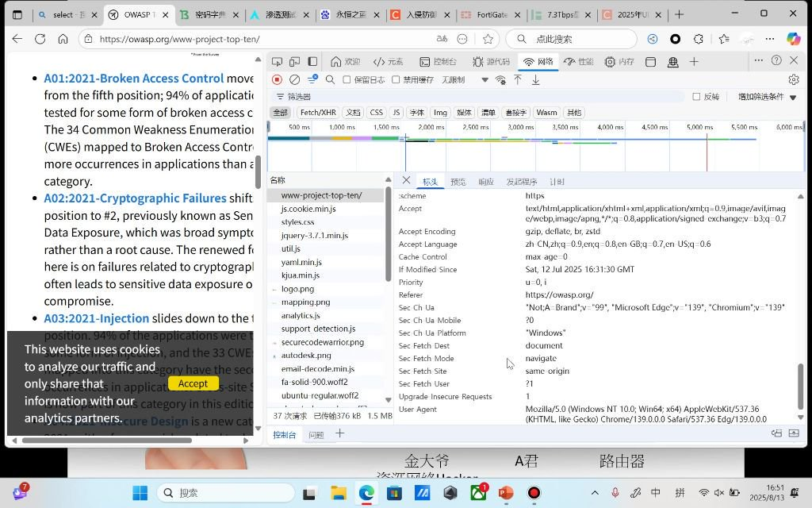The width and height of the screenshot is (812, 508).
Task: Open the Welcome (欢迎) tab in DevTools
Action: point(345,62)
